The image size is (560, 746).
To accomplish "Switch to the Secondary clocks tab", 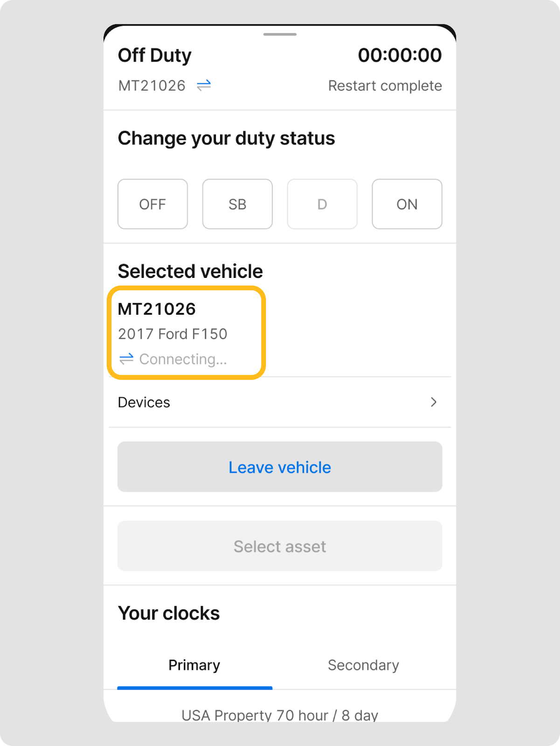I will [x=363, y=665].
